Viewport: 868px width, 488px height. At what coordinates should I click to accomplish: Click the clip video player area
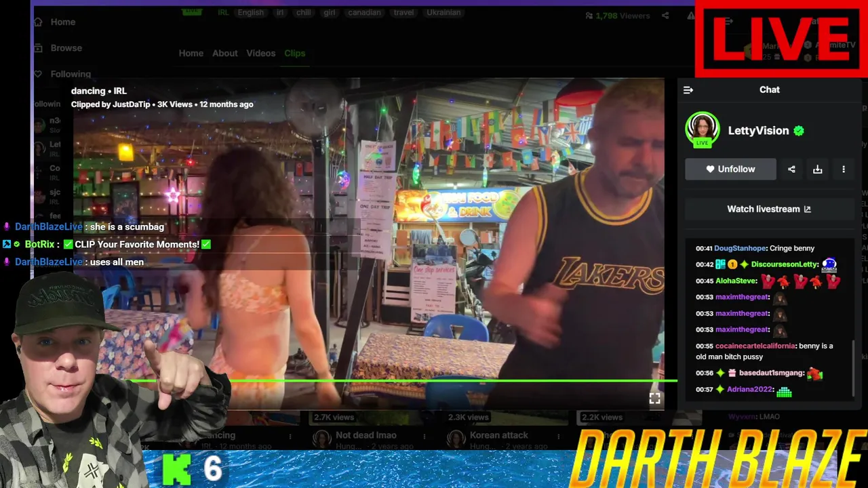click(369, 244)
